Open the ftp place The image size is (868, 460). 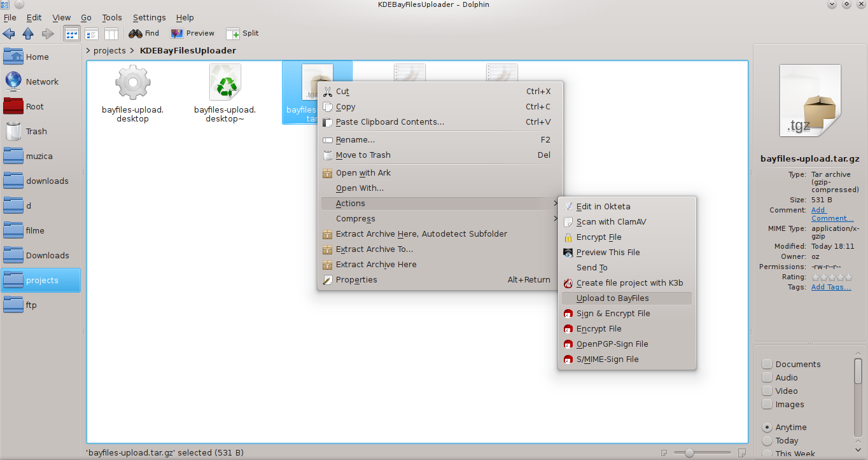41,305
